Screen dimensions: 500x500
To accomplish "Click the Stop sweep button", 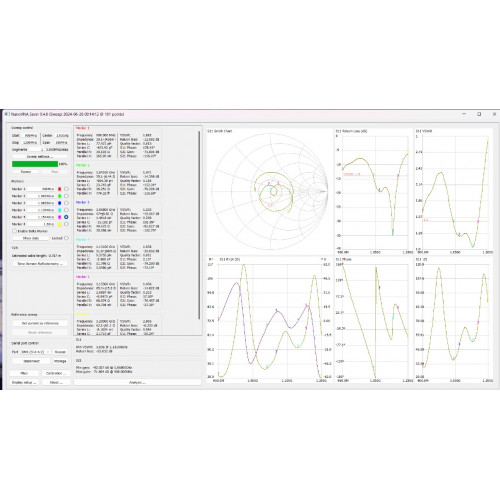I will [54, 171].
